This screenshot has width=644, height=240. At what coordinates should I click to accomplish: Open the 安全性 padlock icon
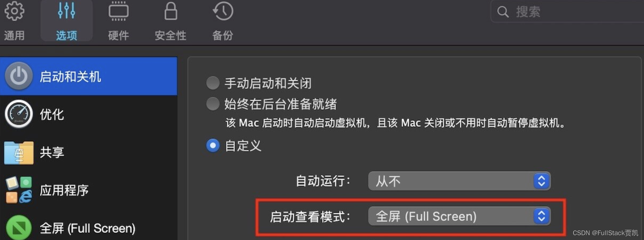171,11
